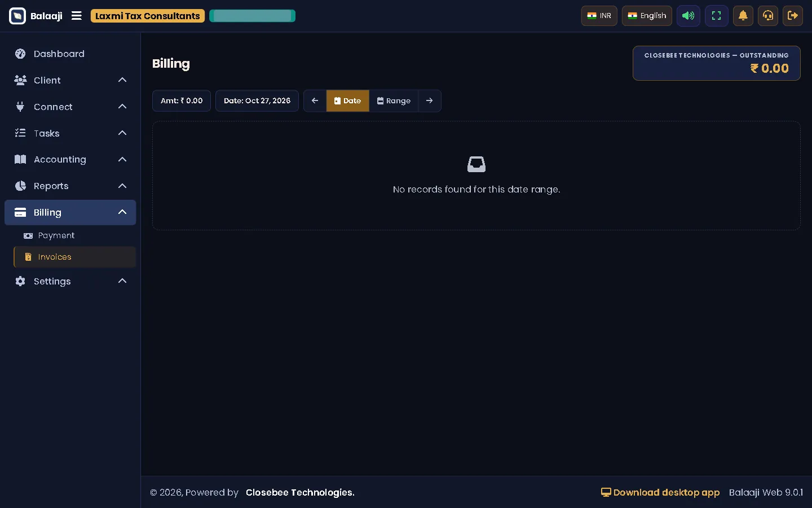Switch to Range filter mode
This screenshot has width=812, height=508.
click(x=394, y=101)
